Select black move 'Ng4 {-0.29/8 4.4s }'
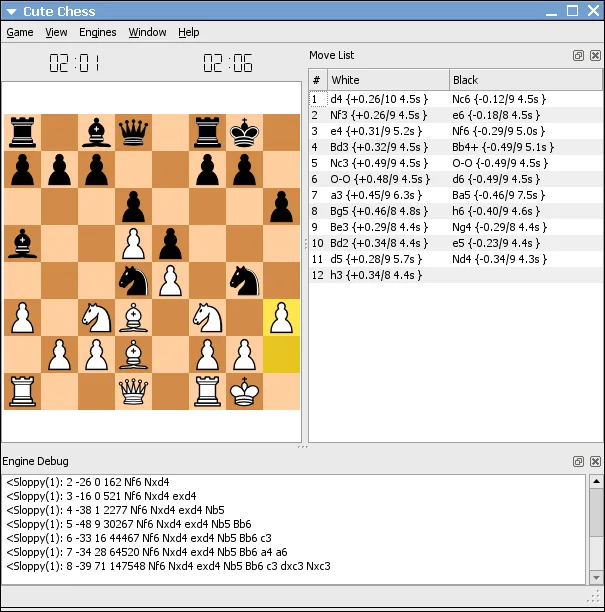The image size is (605, 612). coord(526,227)
